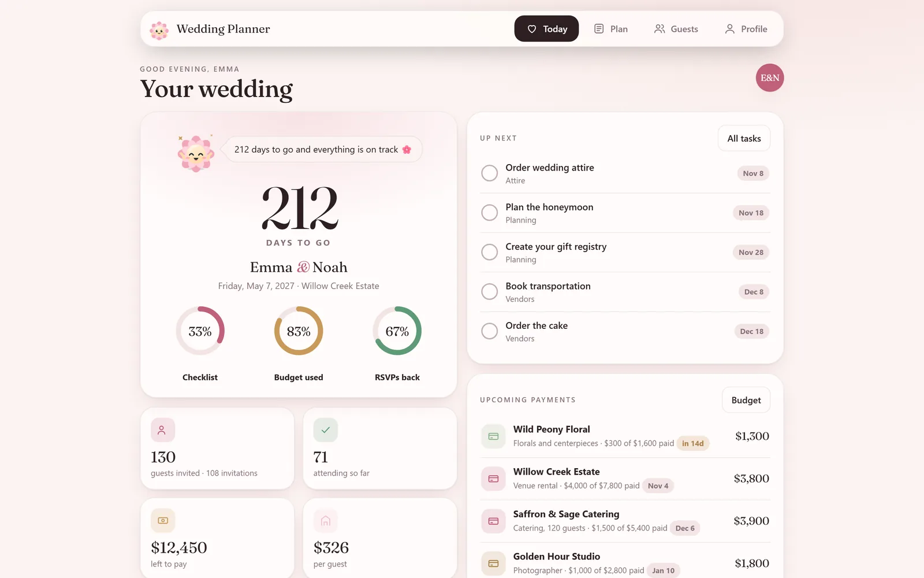Click the RSVPs back 67% ring
This screenshot has height=578, width=924.
click(397, 331)
